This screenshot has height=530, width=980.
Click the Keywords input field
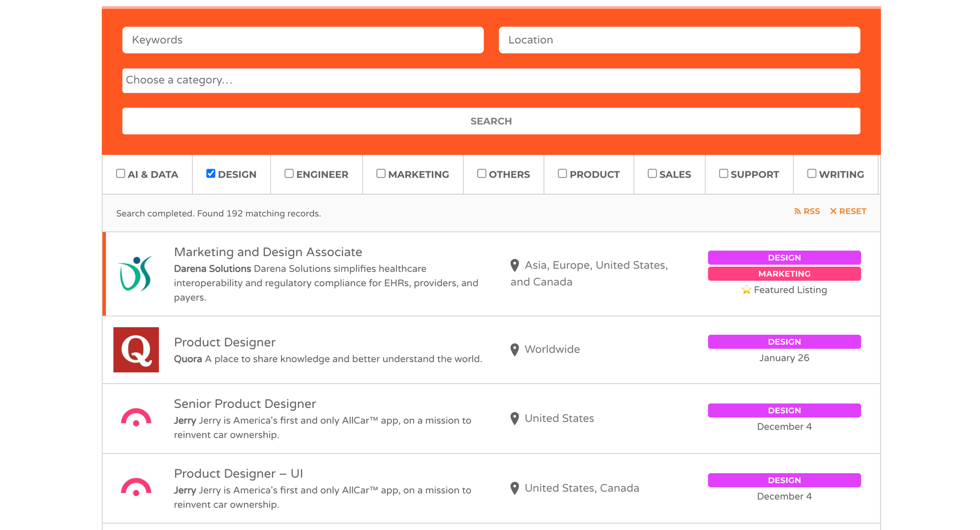tap(303, 40)
